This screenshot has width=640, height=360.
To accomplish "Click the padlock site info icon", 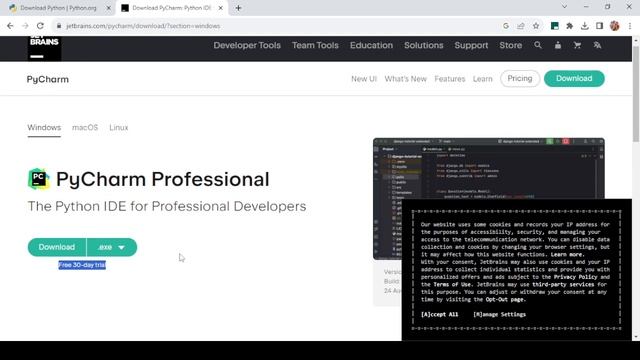I will point(59,26).
